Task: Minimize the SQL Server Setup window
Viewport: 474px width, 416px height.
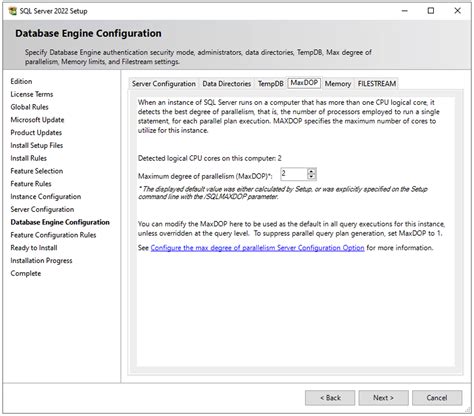Action: tap(405, 11)
